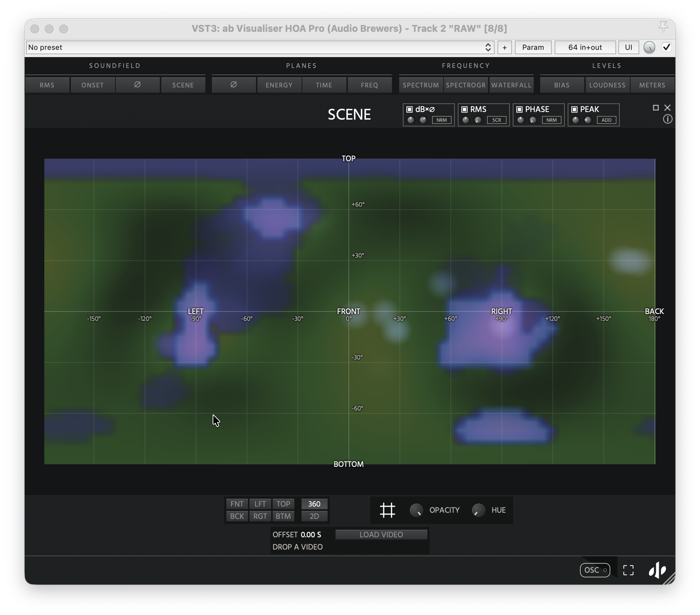
Task: Switch to the ONSET tab
Action: tap(93, 85)
